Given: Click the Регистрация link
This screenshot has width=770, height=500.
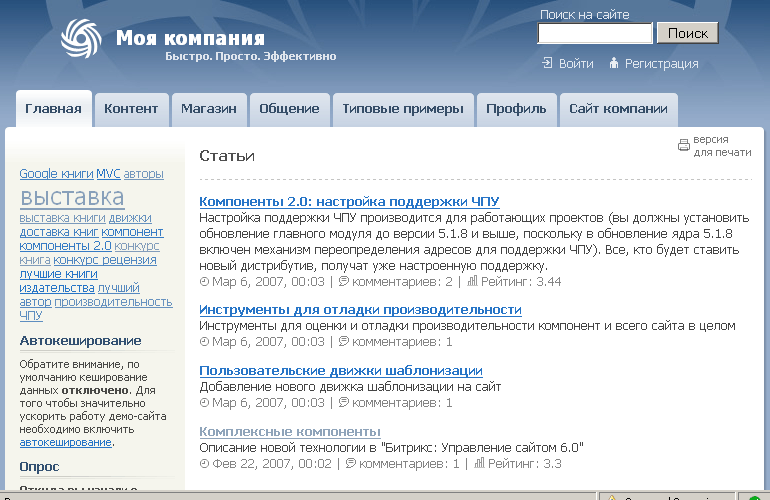Looking at the screenshot, I should pyautogui.click(x=661, y=64).
